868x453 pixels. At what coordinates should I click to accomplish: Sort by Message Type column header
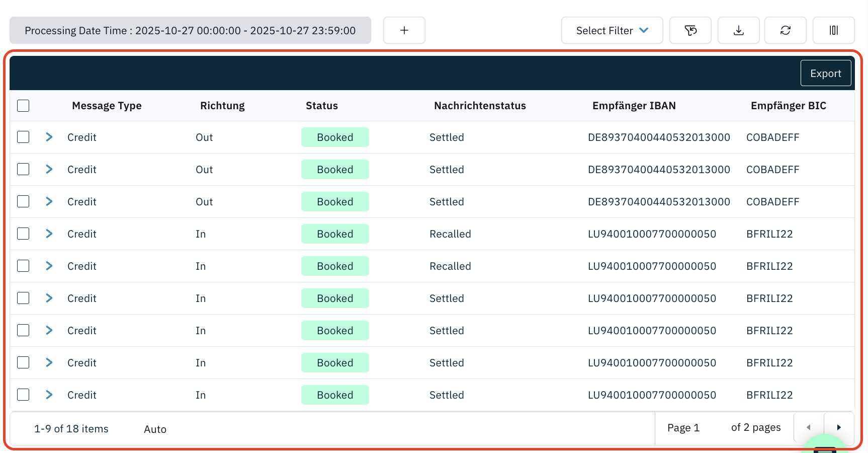[107, 106]
